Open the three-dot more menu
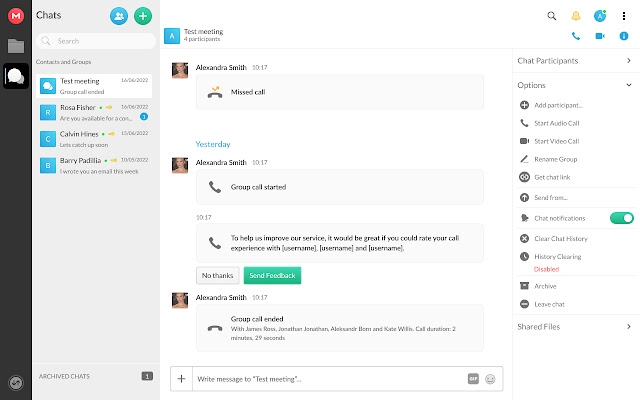This screenshot has height=400, width=640. 624,16
